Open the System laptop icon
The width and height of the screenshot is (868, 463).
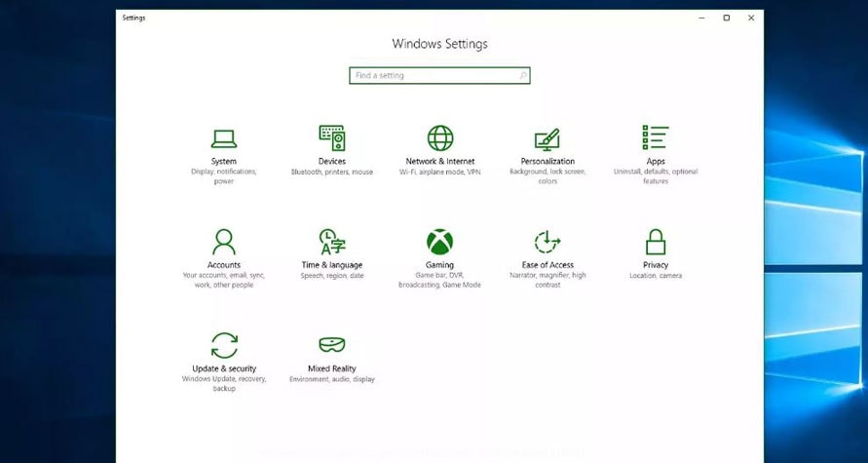(224, 138)
